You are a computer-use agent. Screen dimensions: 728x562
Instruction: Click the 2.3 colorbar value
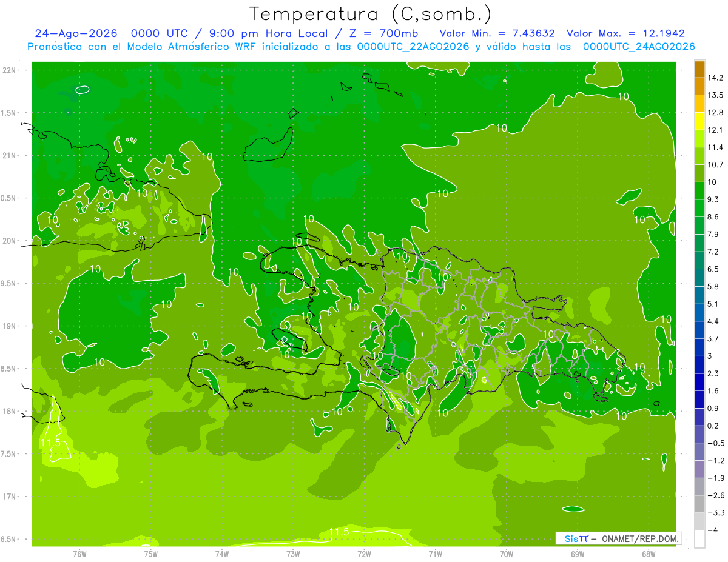[x=713, y=373]
